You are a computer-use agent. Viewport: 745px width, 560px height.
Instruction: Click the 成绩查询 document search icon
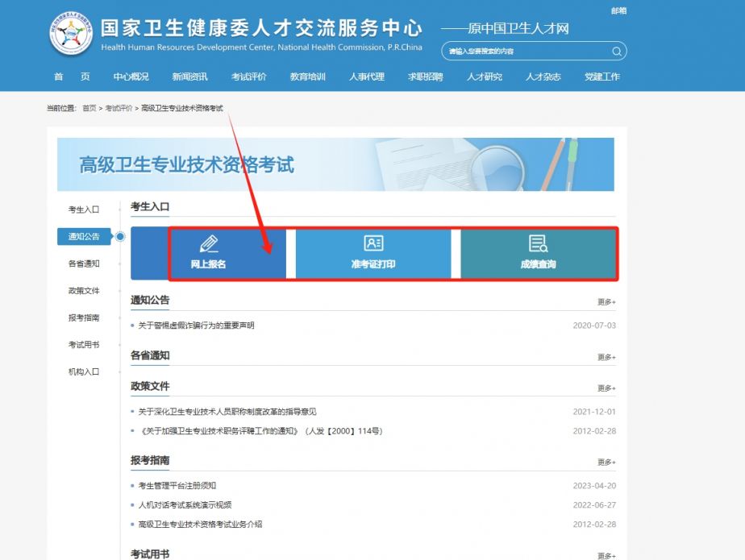click(538, 243)
